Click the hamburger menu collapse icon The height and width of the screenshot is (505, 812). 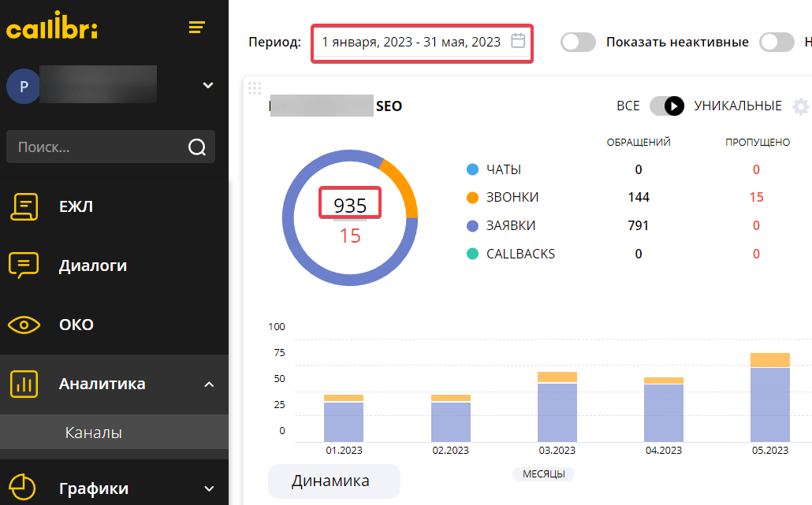coord(196,28)
